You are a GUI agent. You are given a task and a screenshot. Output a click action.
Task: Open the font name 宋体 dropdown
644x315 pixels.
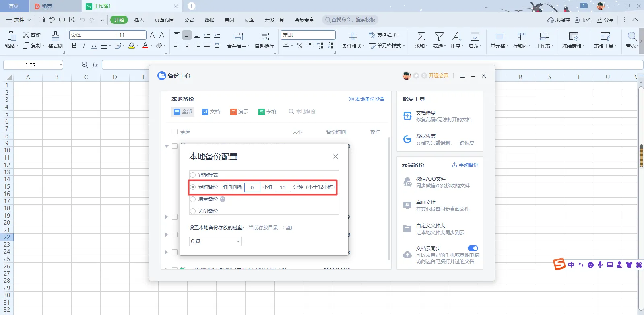pyautogui.click(x=116, y=35)
